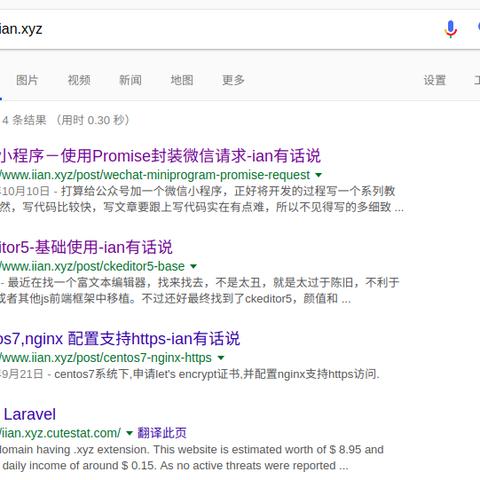480x480 pixels.
Task: Click snippet starting 打算给公众号加一个微信小程序
Action: pyautogui.click(x=202, y=199)
